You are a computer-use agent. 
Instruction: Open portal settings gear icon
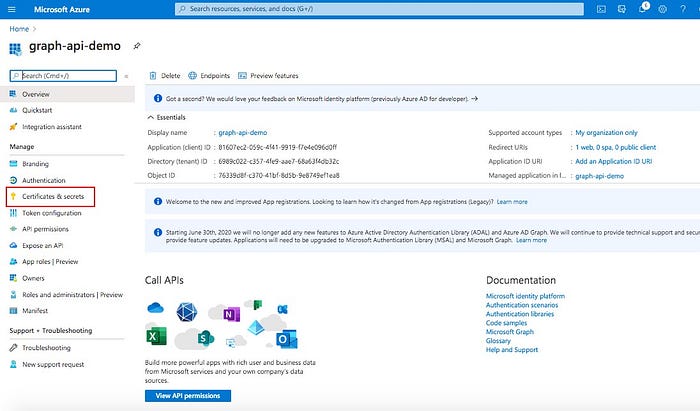coord(662,9)
